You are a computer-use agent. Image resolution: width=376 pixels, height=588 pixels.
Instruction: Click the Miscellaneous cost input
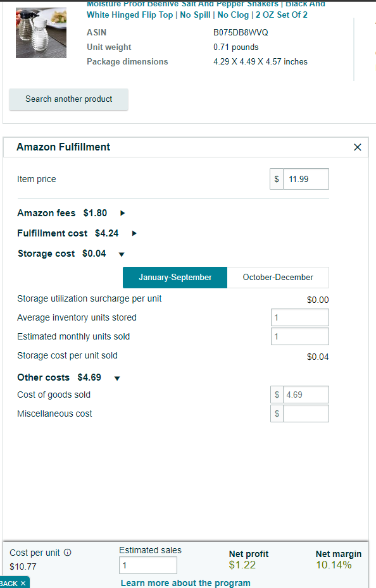(x=306, y=413)
